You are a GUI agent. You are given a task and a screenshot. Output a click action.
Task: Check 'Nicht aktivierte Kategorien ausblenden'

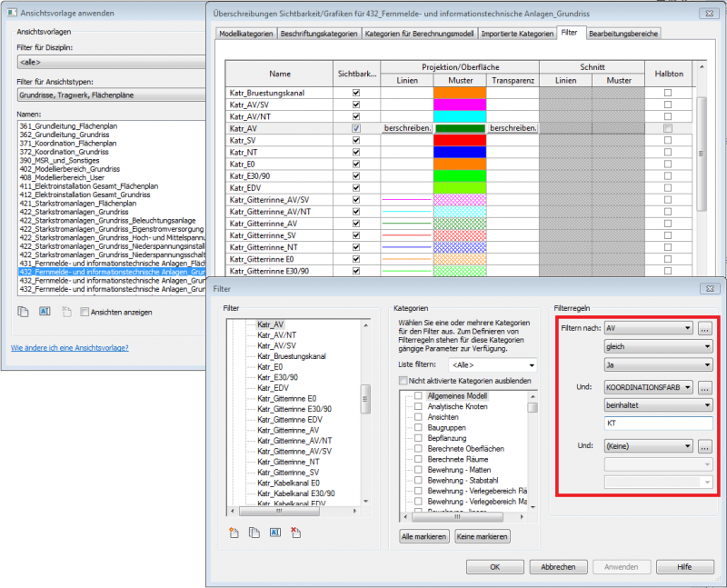click(x=403, y=380)
